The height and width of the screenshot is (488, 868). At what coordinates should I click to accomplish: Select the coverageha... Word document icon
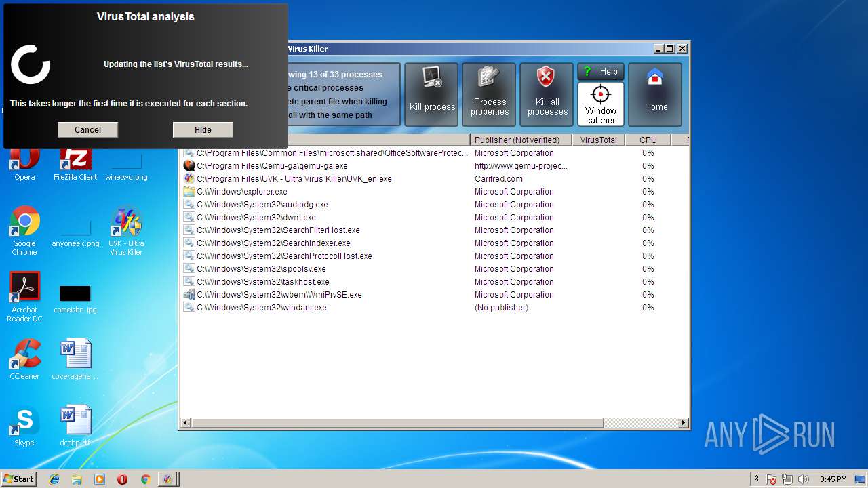(x=75, y=359)
